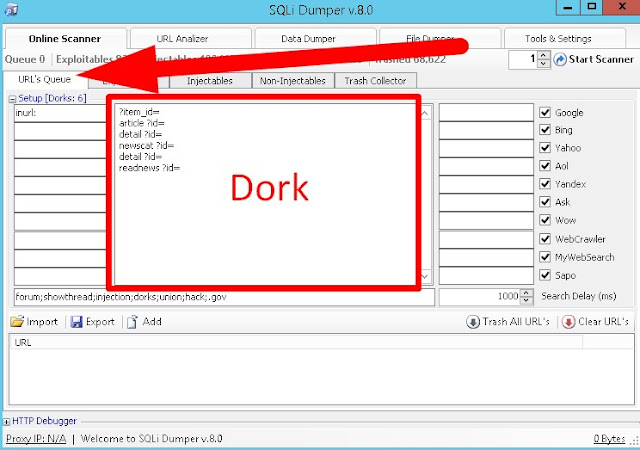Click the dork line 'article ?id='
640x450 pixels.
(x=142, y=123)
